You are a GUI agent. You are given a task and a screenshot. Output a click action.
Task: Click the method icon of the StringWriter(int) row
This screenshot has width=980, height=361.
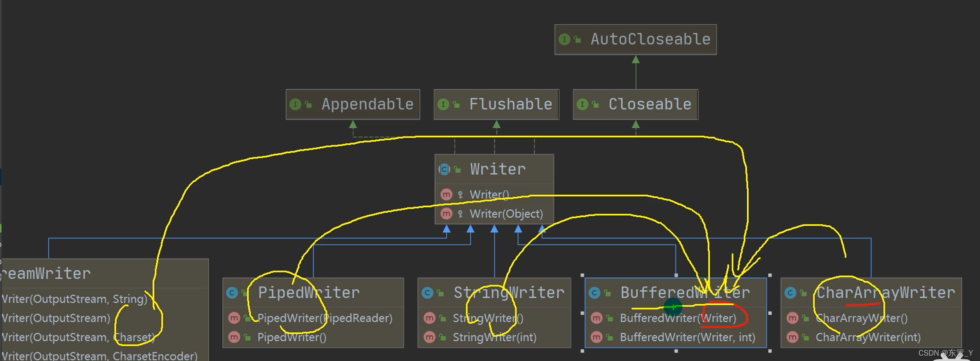pyautogui.click(x=429, y=337)
